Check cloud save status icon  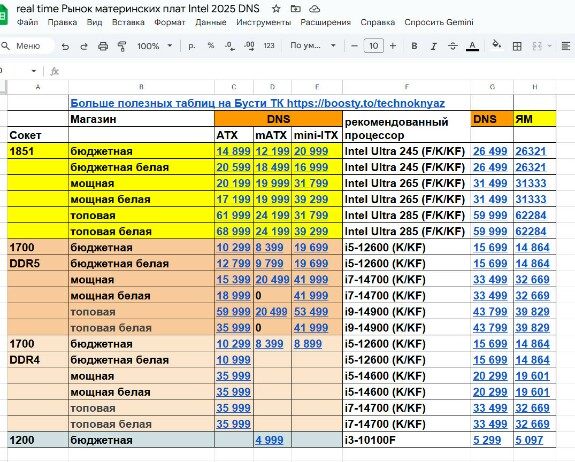[315, 8]
